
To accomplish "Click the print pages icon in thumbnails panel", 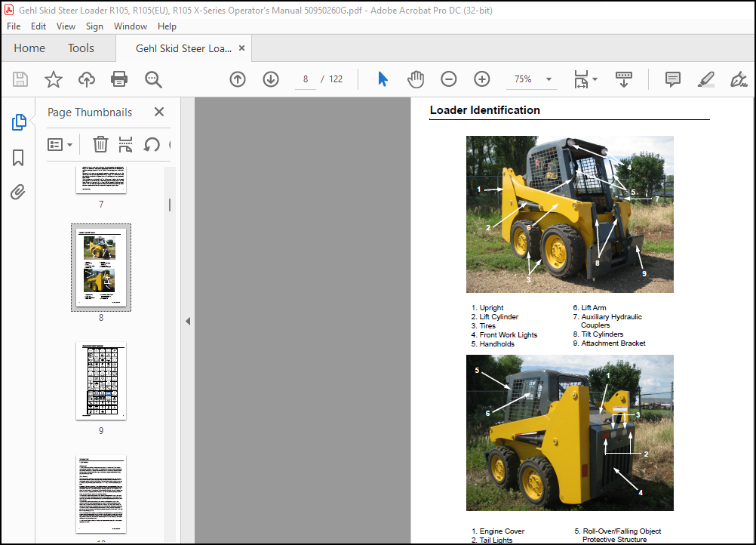I will pos(125,144).
